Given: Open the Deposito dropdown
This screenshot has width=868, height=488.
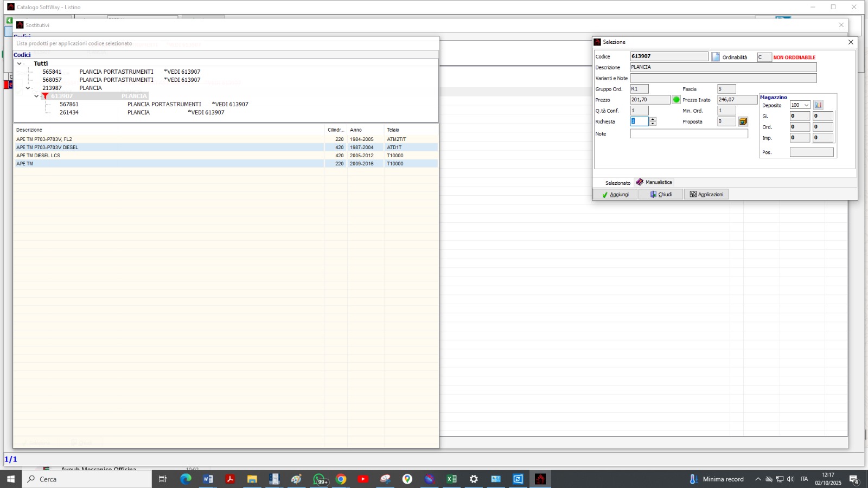Looking at the screenshot, I should (x=807, y=105).
